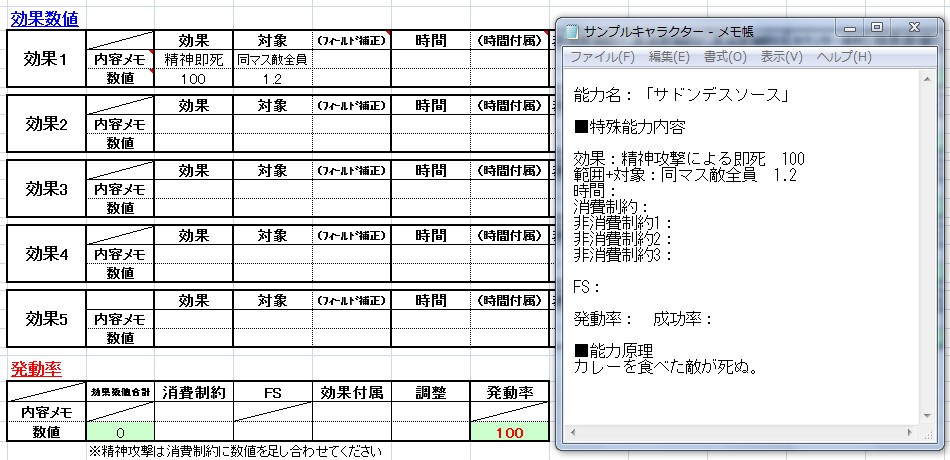The height and width of the screenshot is (460, 950).
Task: Place cursor on カレーを食べた敵が死ぬ。 line
Action: (x=666, y=367)
